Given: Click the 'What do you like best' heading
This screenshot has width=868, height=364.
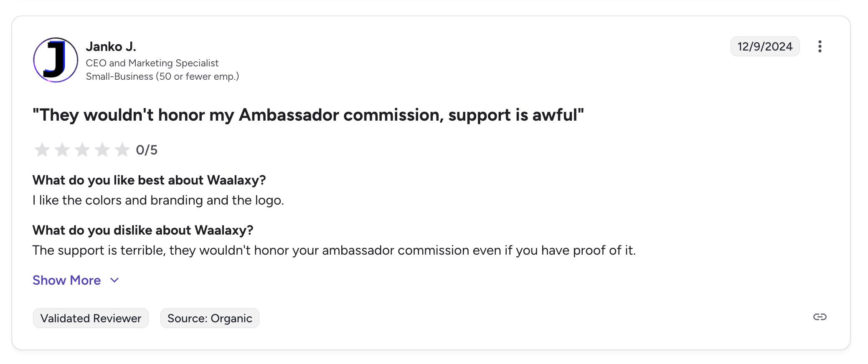Looking at the screenshot, I should [x=149, y=180].
